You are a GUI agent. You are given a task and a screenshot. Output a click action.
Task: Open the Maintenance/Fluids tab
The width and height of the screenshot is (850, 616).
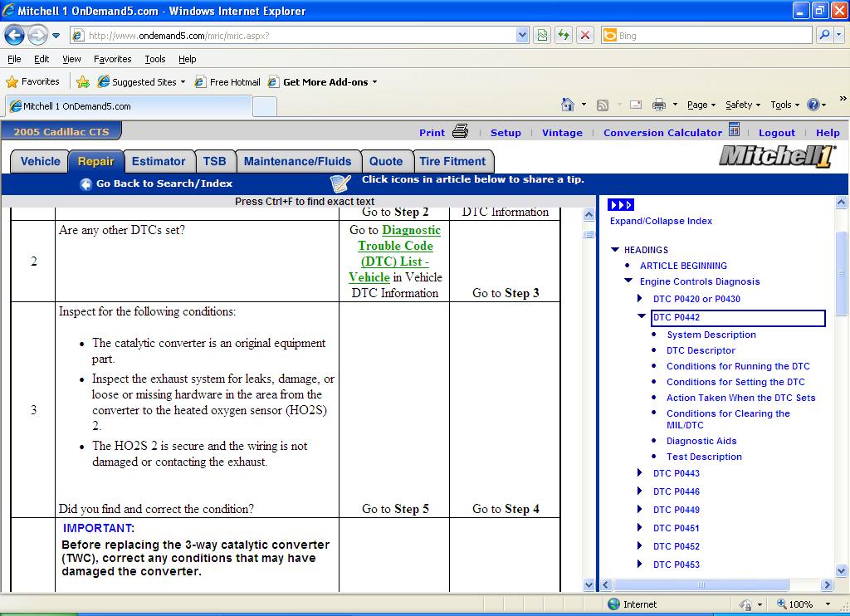297,161
